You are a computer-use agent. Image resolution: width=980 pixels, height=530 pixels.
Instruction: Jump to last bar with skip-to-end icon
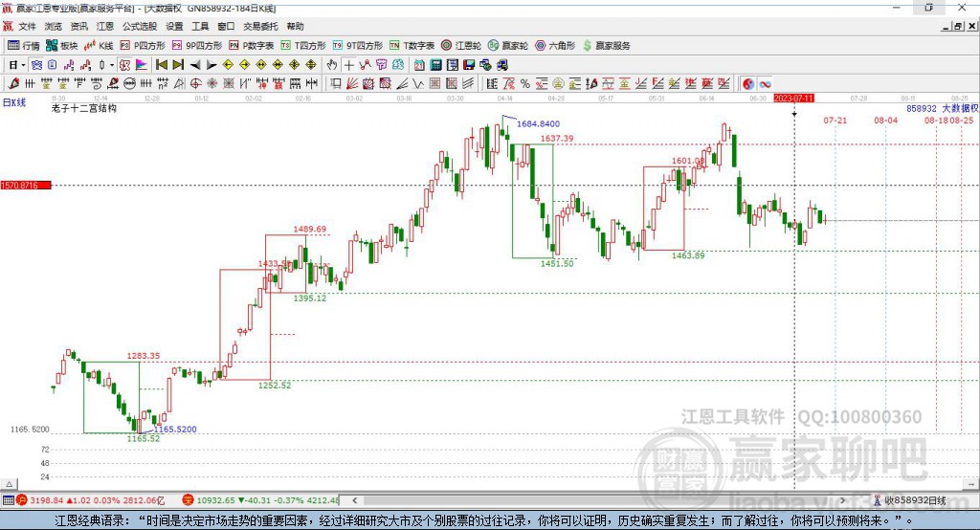click(x=178, y=65)
